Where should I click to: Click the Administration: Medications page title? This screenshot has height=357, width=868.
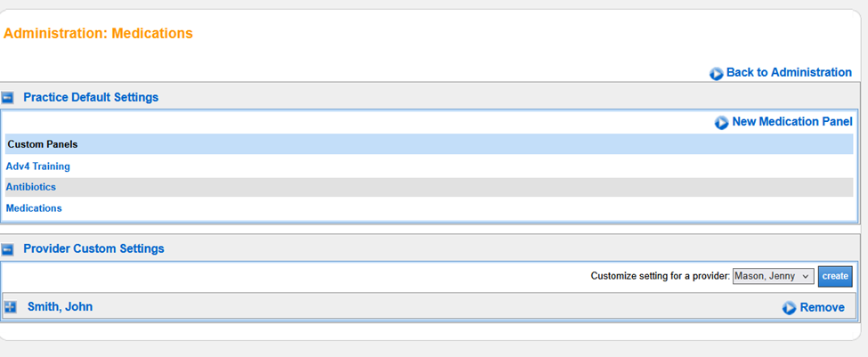pyautogui.click(x=98, y=34)
